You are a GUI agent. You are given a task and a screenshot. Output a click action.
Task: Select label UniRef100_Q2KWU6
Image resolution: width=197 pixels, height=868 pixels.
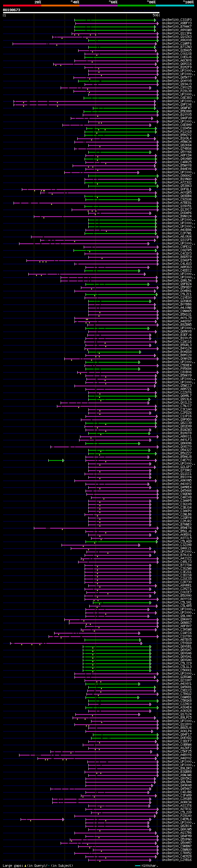(177, 301)
